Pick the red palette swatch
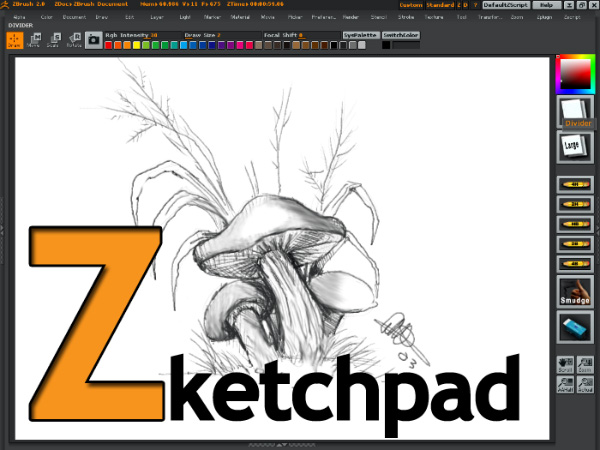The height and width of the screenshot is (450, 600). coord(108,45)
